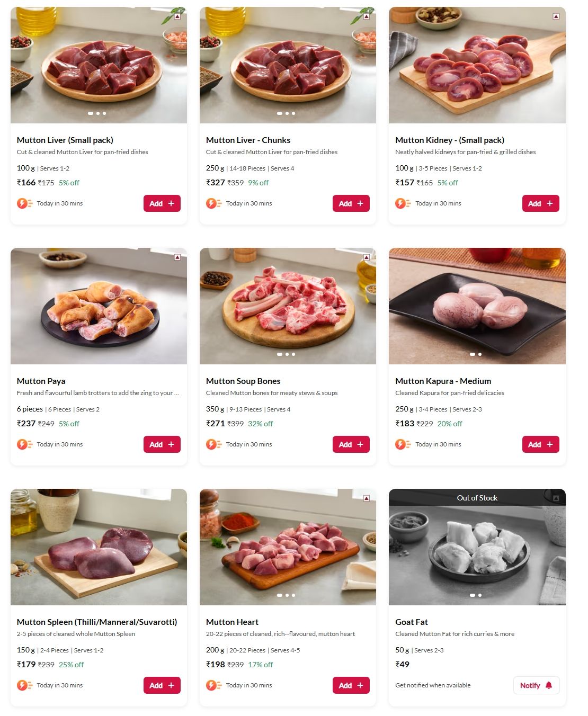Image resolution: width=588 pixels, height=716 pixels.
Task: Add Mutton Kidney small pack to cart
Action: pos(540,203)
